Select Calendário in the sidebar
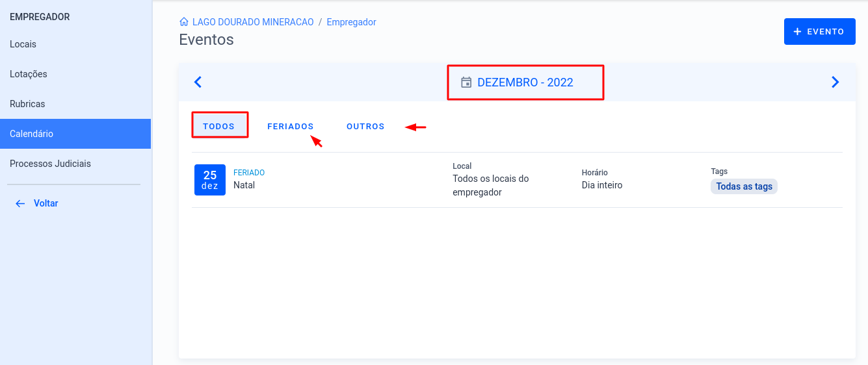Screen dimensions: 868x365 [75, 134]
